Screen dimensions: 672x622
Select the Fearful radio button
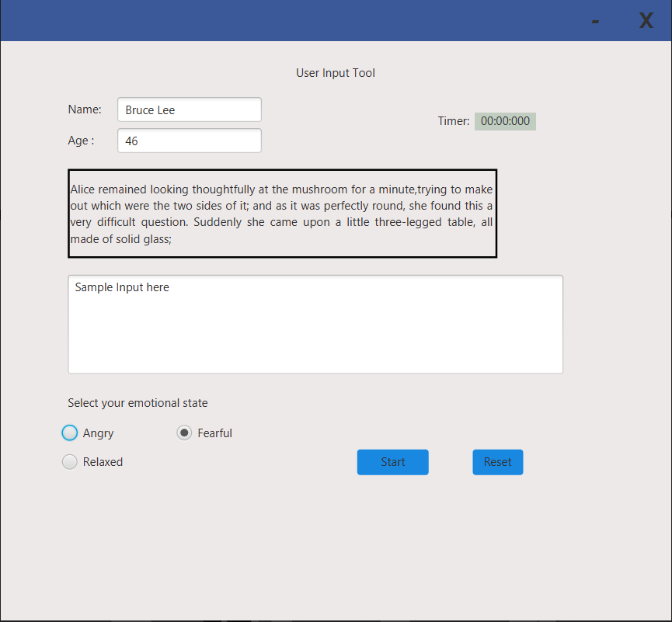tap(184, 433)
